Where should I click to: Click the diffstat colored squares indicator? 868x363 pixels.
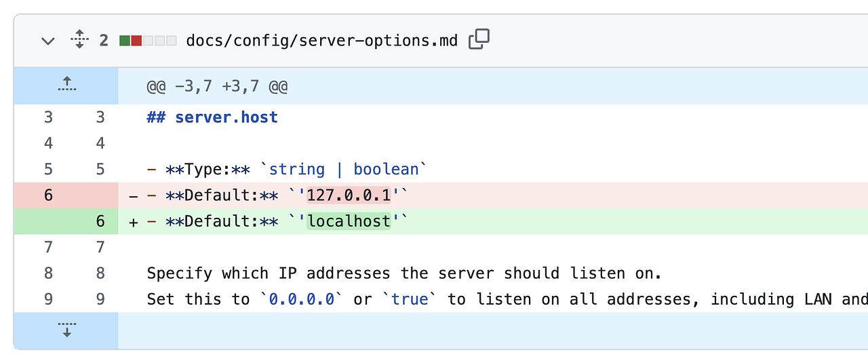[148, 41]
